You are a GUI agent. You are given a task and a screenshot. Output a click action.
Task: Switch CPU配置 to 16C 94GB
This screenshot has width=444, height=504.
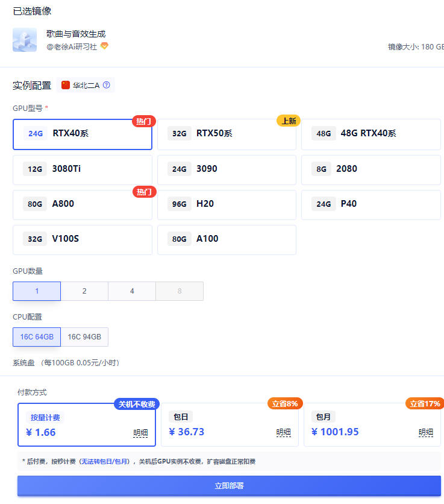84,337
